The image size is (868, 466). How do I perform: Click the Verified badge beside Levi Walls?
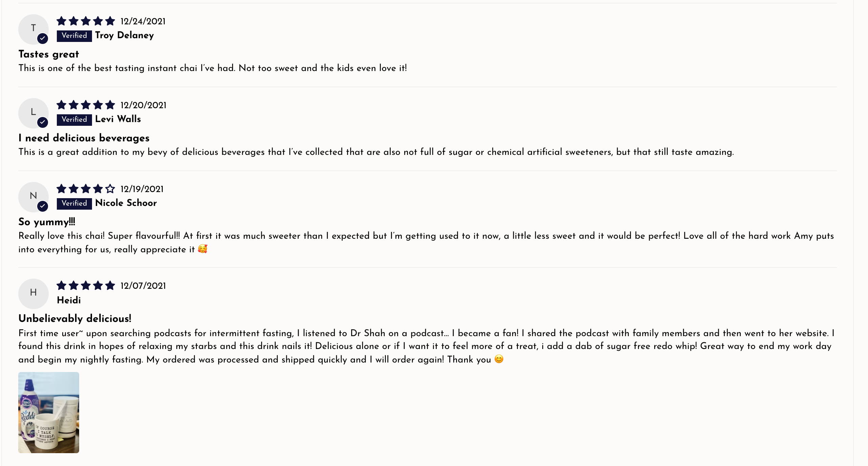(74, 120)
